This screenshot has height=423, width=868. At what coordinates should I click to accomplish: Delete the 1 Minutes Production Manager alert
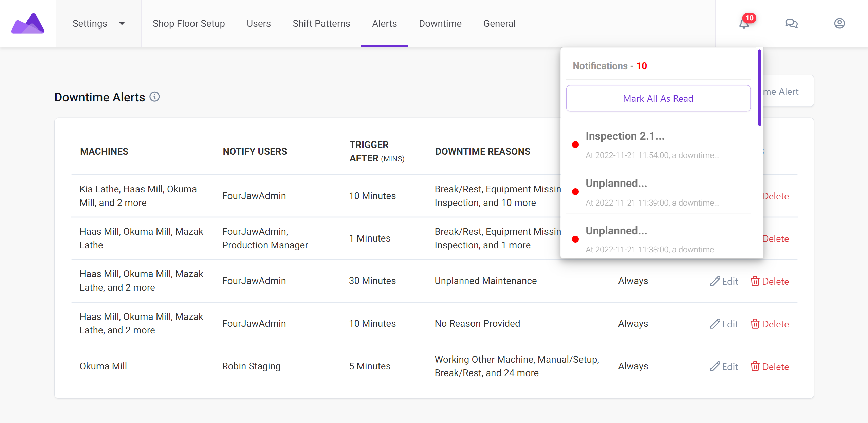pyautogui.click(x=775, y=238)
